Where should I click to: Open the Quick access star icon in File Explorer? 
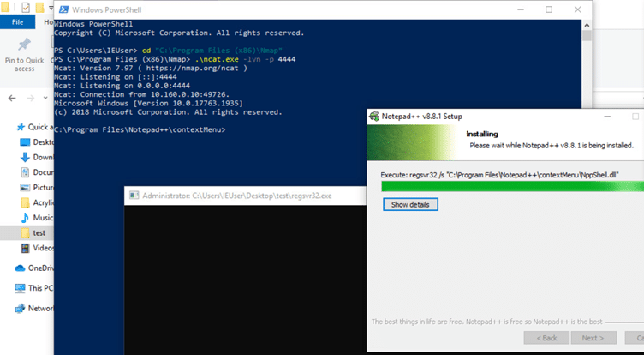[21, 127]
